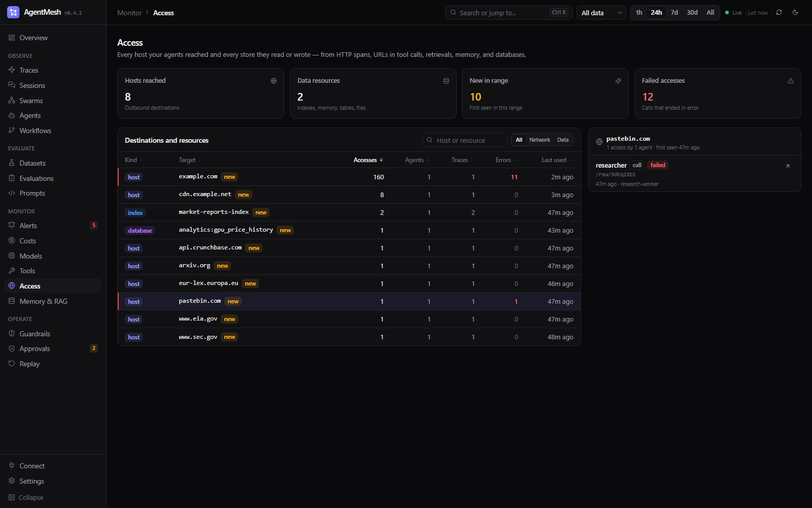Click the Host or resource filter field

[x=464, y=140]
